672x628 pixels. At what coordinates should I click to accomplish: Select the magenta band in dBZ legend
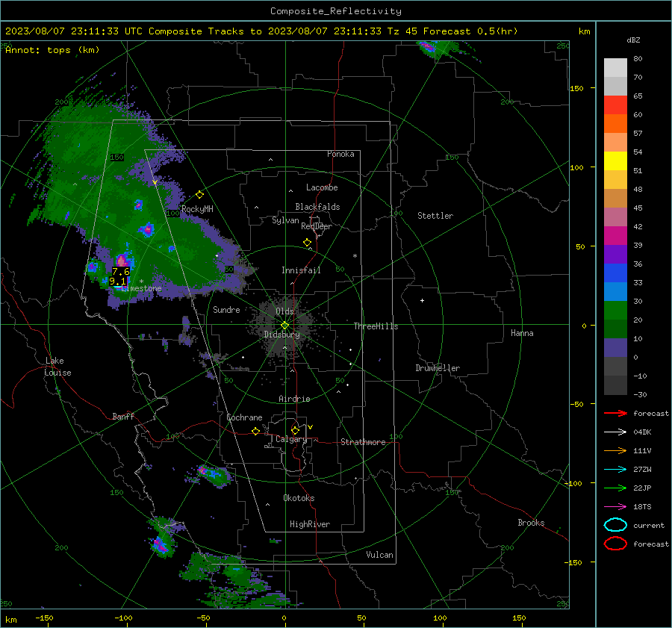tap(615, 236)
